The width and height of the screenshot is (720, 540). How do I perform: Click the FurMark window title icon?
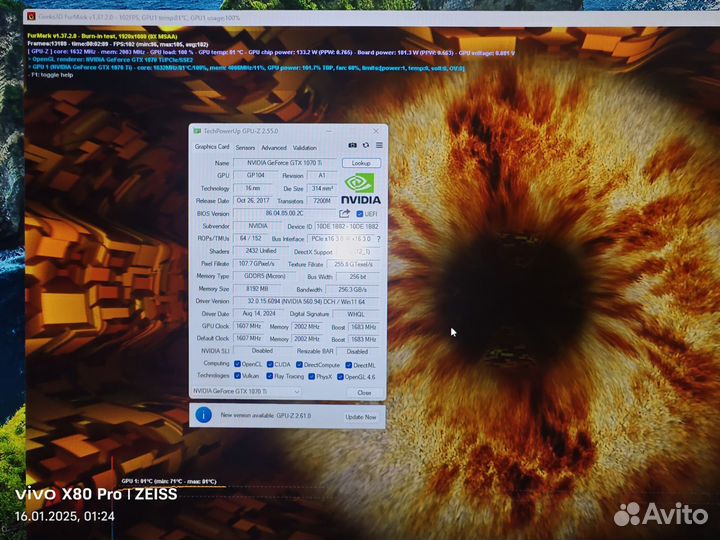coord(31,17)
